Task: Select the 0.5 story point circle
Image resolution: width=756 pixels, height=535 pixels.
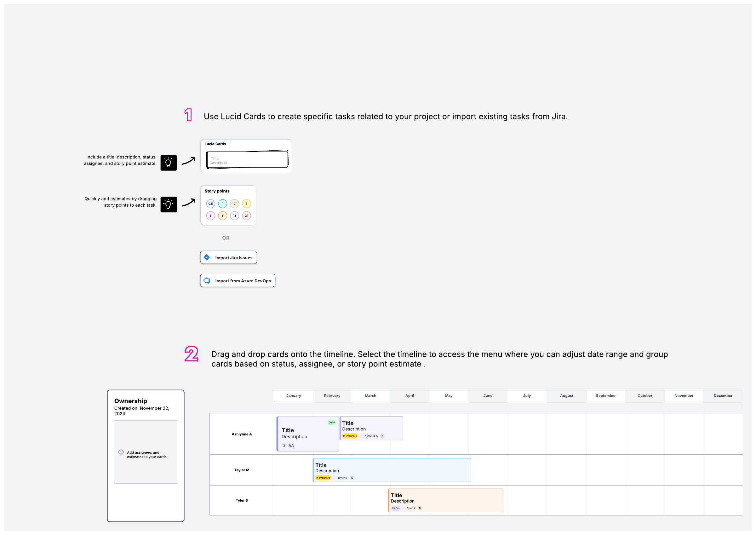Action: pyautogui.click(x=211, y=204)
